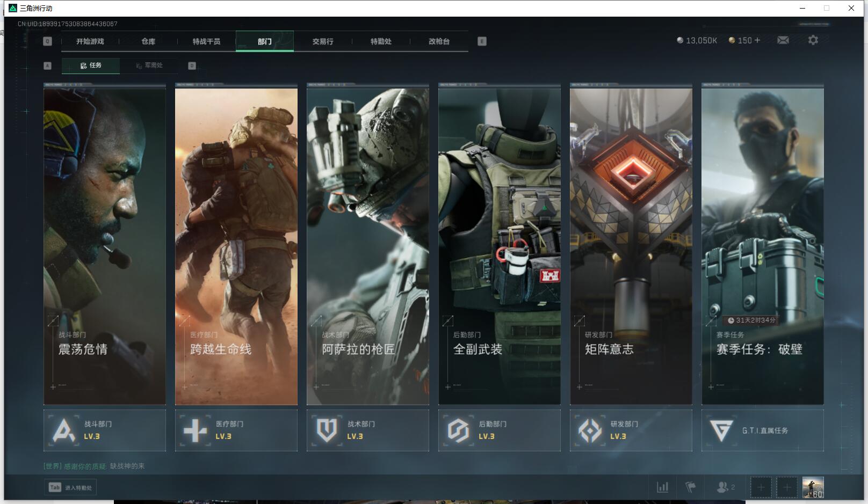The height and width of the screenshot is (504, 868).
Task: Open the 矩阵意志 mission card
Action: 631,246
